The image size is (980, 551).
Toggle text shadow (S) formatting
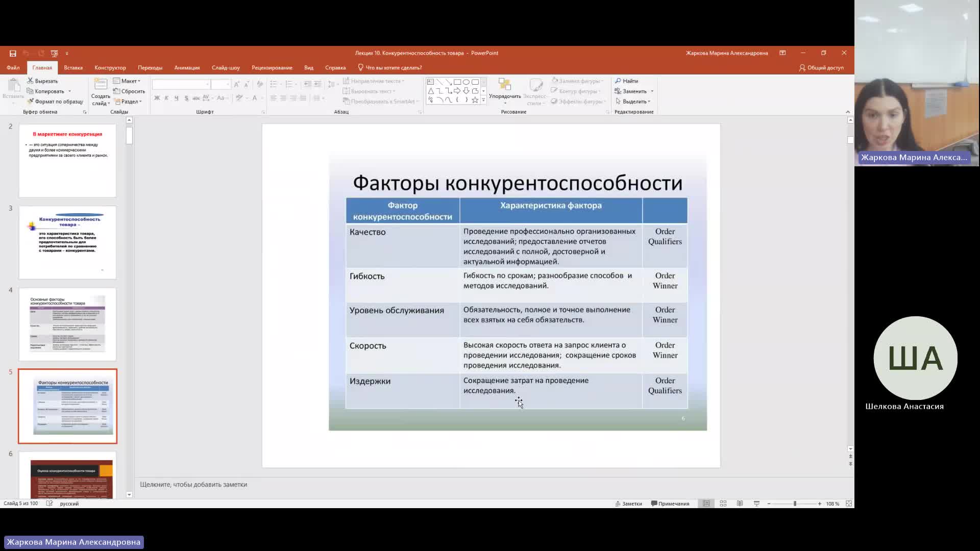point(186,98)
